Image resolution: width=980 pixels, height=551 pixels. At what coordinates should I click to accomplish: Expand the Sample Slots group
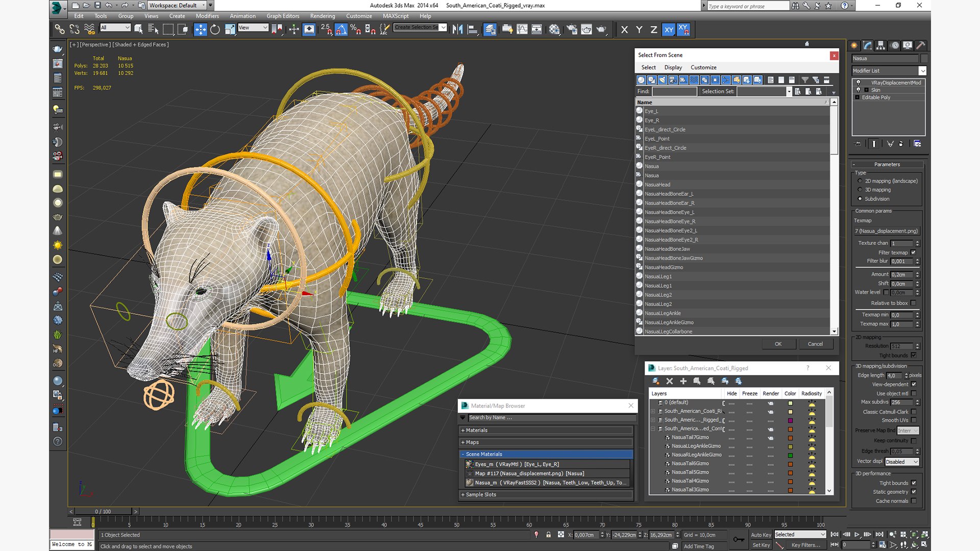point(546,494)
